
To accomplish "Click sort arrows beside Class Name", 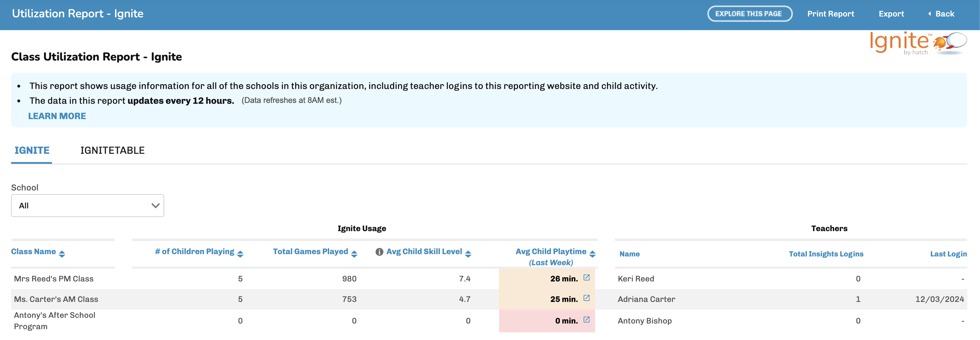I will 62,254.
